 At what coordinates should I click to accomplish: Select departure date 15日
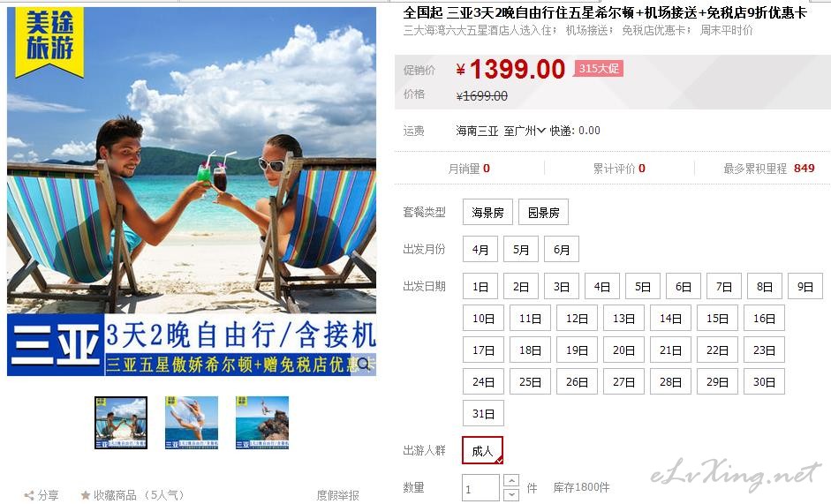coord(717,318)
